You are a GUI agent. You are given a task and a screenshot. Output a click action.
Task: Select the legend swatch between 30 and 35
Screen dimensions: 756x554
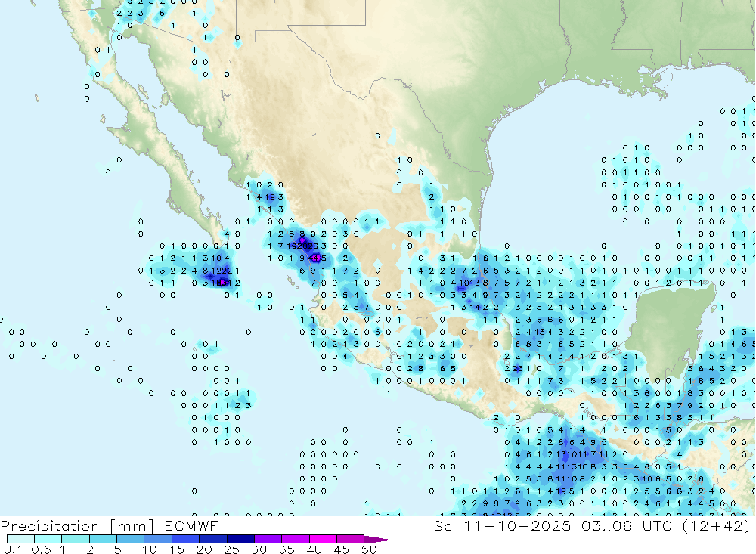[x=268, y=539]
